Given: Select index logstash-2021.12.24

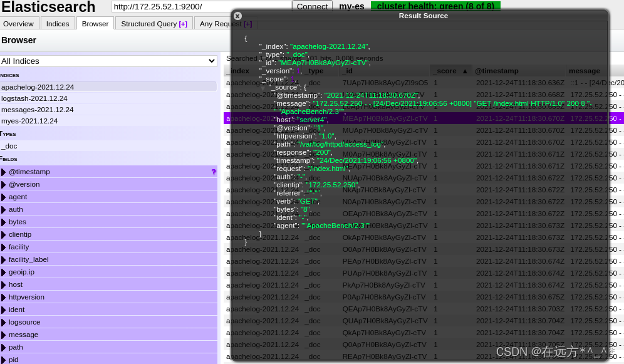Looking at the screenshot, I should (108, 98).
